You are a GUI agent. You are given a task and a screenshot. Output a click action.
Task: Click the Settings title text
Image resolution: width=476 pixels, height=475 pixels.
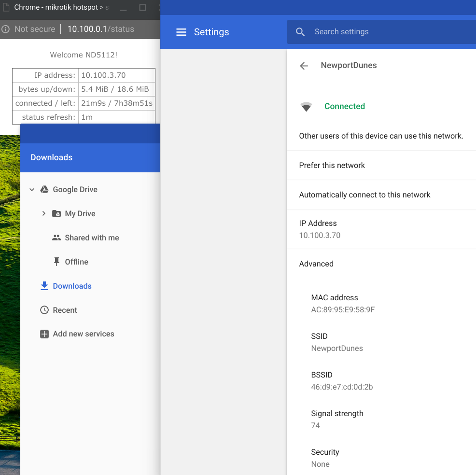211,32
